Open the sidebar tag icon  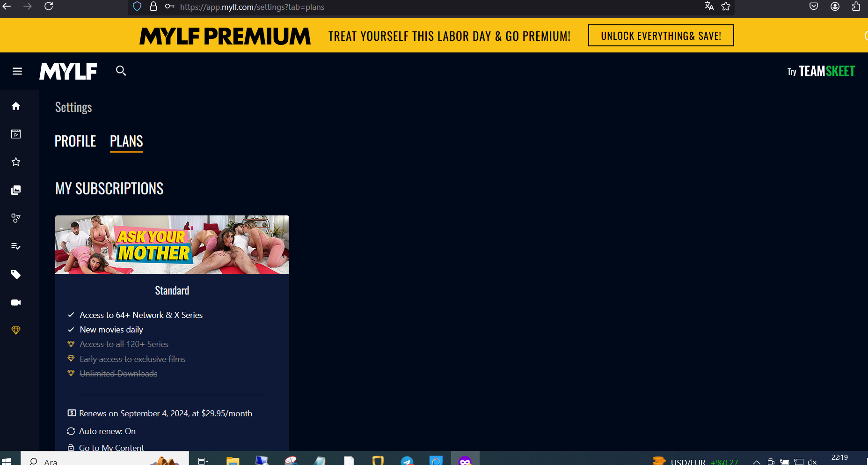click(16, 274)
